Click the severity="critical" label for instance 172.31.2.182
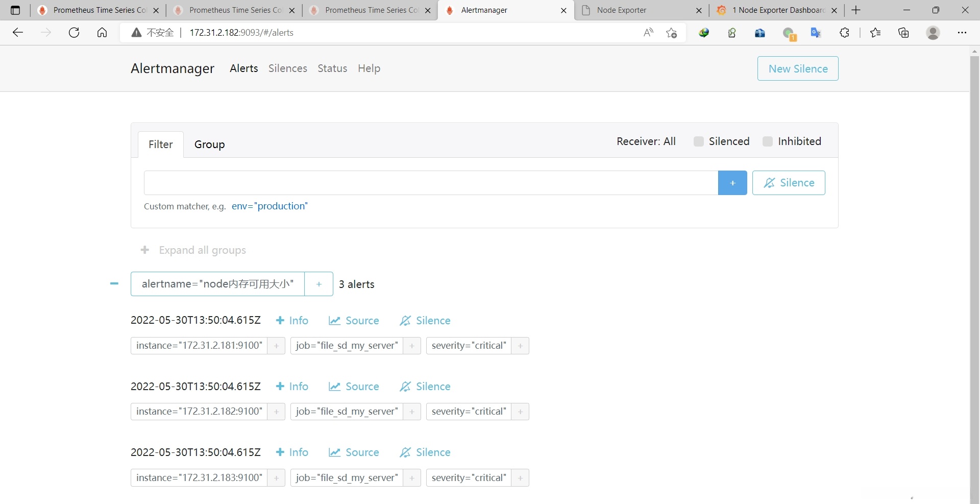Viewport: 980px width, 504px height. tap(469, 412)
